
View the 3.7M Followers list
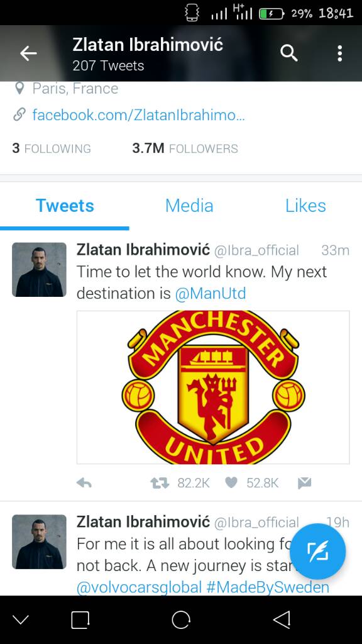click(185, 148)
